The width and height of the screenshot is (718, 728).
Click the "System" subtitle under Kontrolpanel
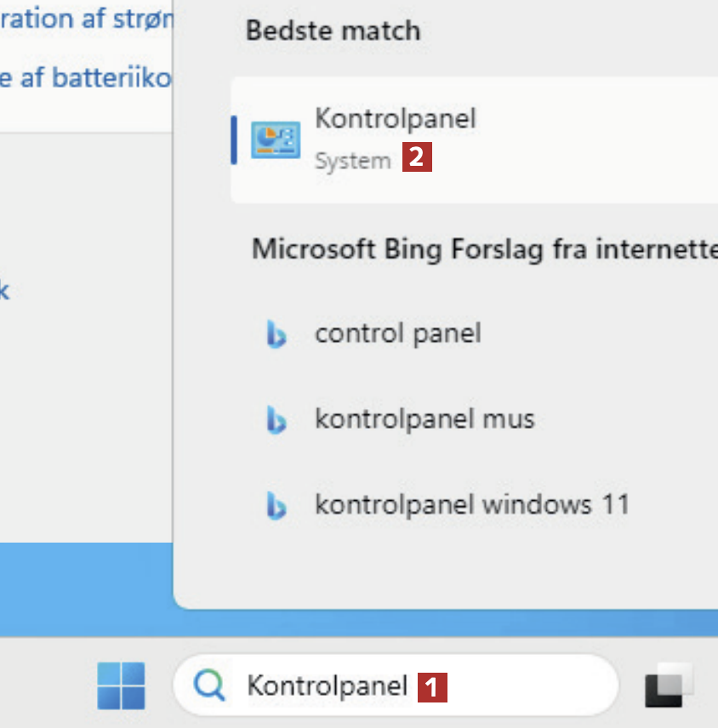click(352, 161)
